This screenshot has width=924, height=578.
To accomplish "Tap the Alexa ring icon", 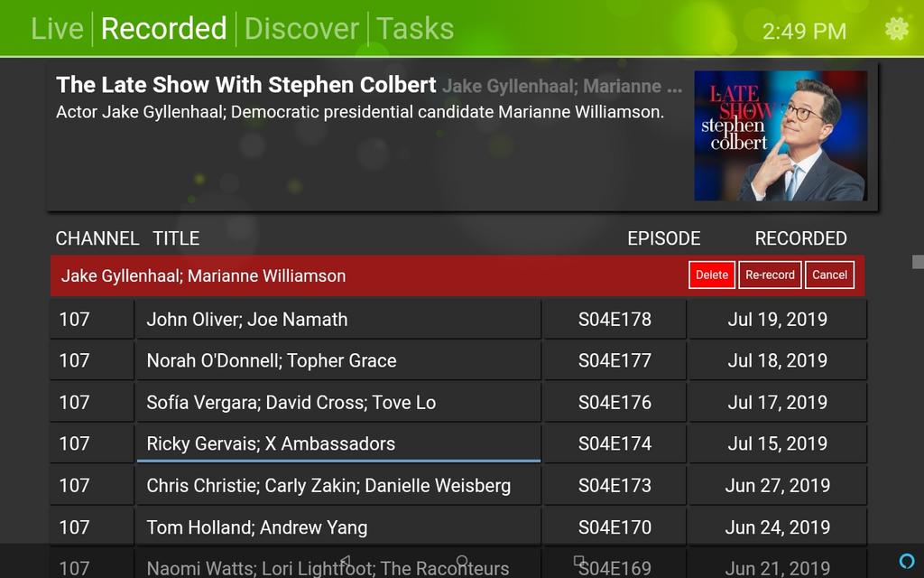I will pyautogui.click(x=906, y=560).
